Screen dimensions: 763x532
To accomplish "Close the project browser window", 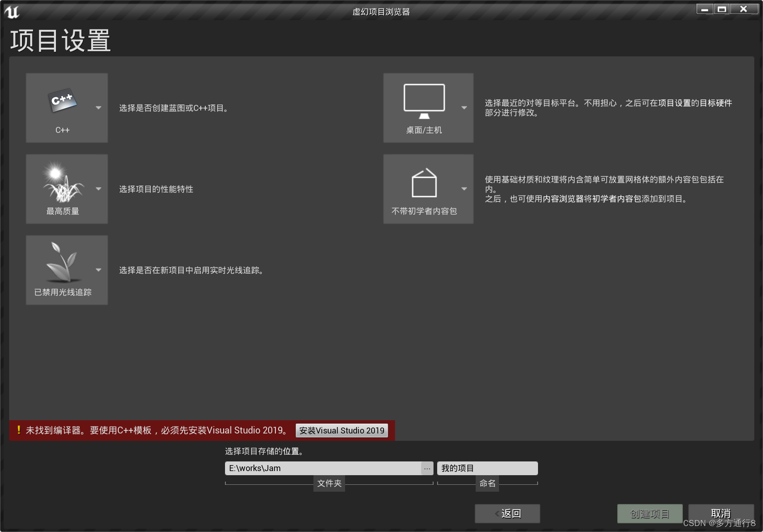I will click(744, 9).
